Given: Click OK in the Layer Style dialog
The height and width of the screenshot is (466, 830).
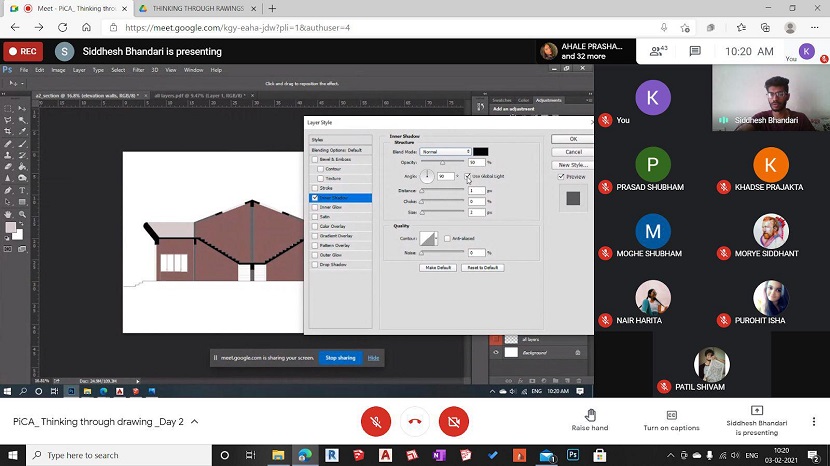Looking at the screenshot, I should [x=573, y=139].
